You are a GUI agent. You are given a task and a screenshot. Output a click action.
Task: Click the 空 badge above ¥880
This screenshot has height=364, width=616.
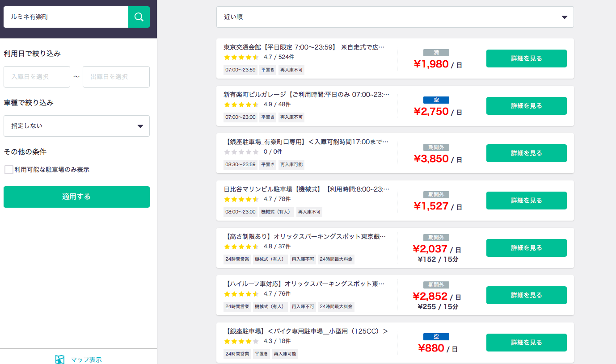click(x=436, y=337)
